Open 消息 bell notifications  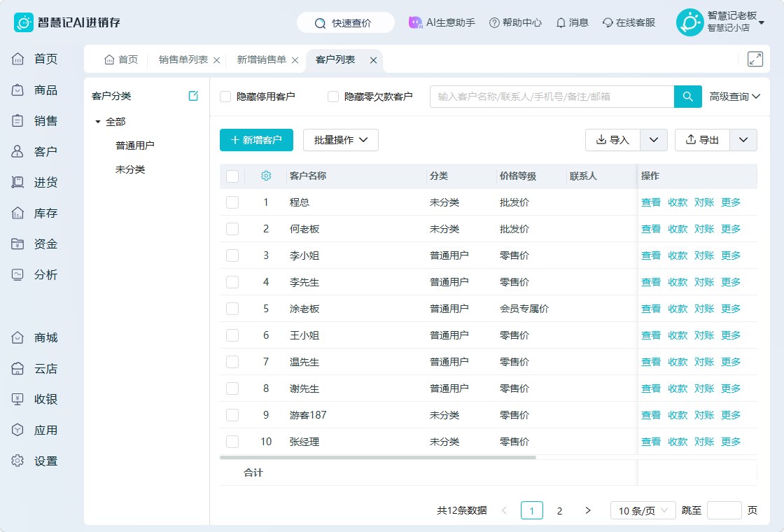point(561,22)
